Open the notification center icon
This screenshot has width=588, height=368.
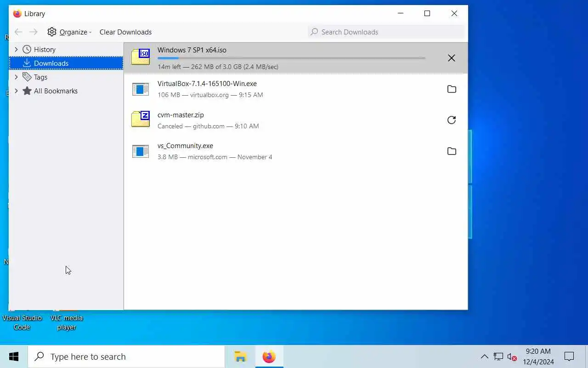coord(569,356)
